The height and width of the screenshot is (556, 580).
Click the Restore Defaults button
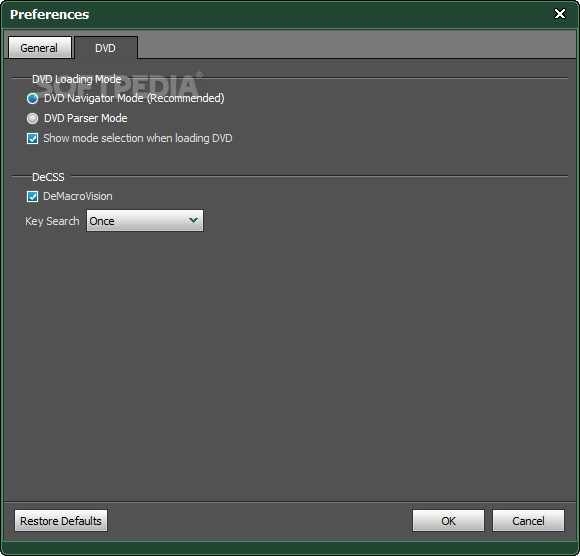(x=61, y=521)
